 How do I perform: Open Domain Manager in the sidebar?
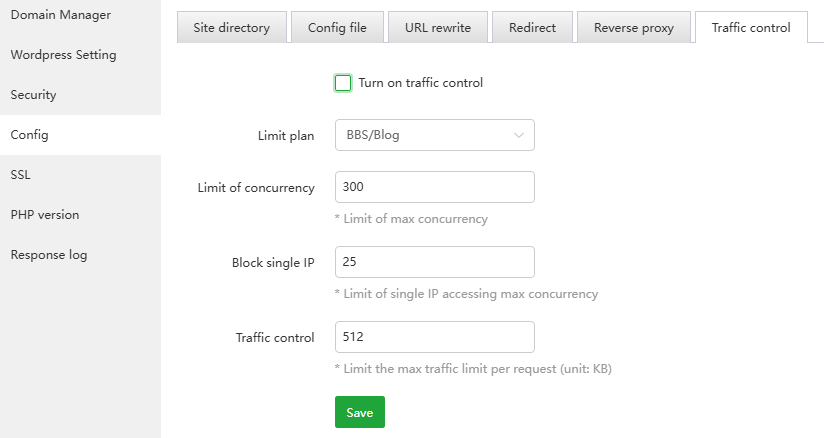[x=60, y=15]
